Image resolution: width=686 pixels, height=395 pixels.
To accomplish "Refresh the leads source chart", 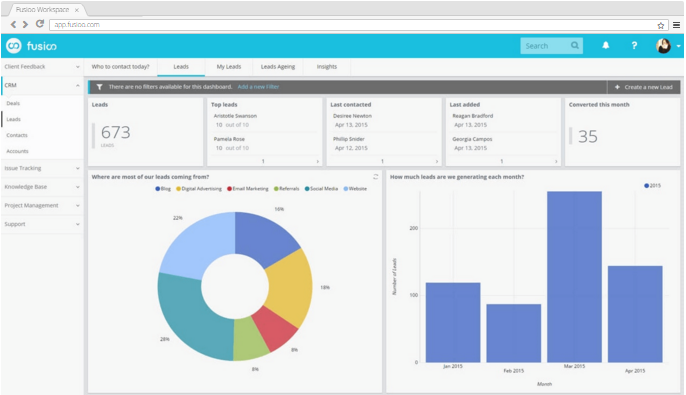I will [375, 177].
